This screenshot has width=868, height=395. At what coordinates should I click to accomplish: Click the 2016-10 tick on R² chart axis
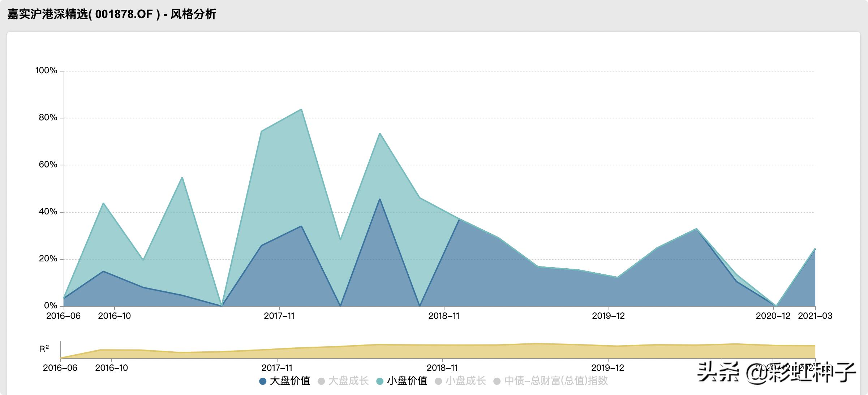(x=111, y=368)
